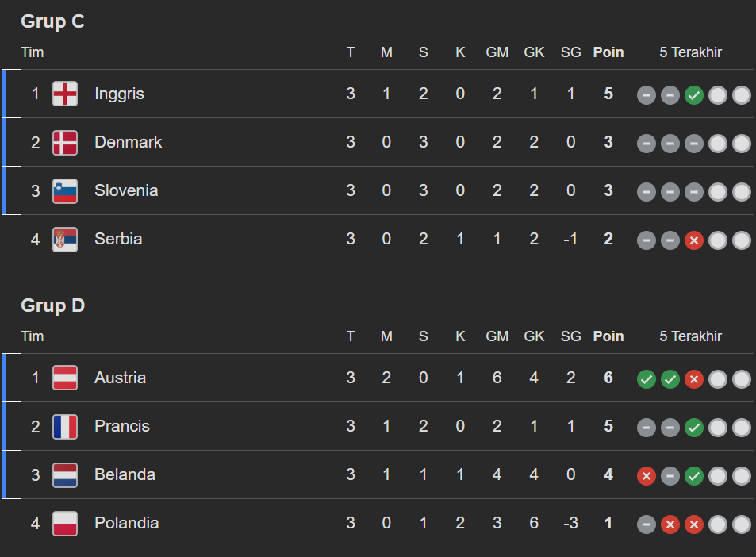The height and width of the screenshot is (557, 756).
Task: Click the Denmark flag icon
Action: tap(65, 142)
